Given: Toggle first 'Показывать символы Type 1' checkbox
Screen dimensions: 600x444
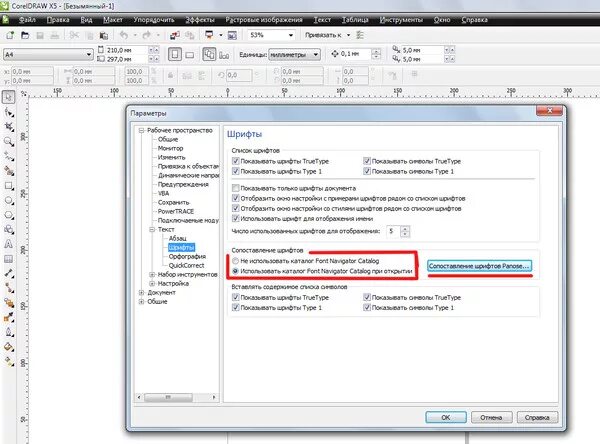Looking at the screenshot, I should [367, 171].
